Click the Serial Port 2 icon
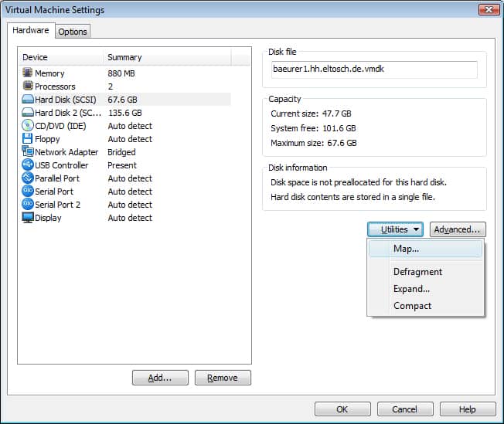504x424 pixels. (28, 204)
